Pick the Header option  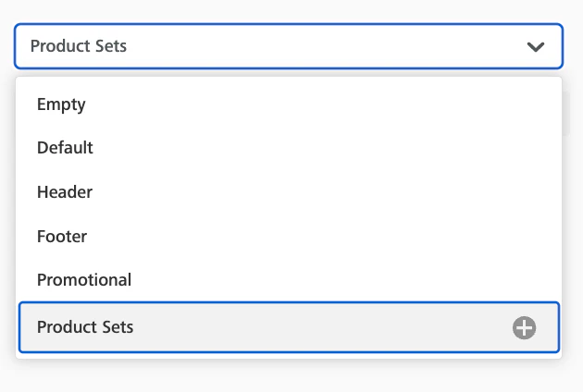[x=65, y=192]
